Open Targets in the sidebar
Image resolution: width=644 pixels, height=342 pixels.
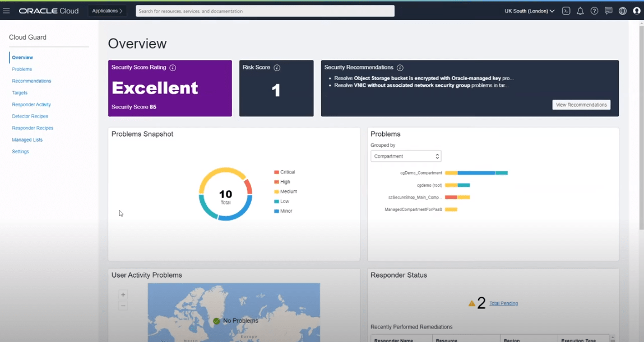coord(20,93)
